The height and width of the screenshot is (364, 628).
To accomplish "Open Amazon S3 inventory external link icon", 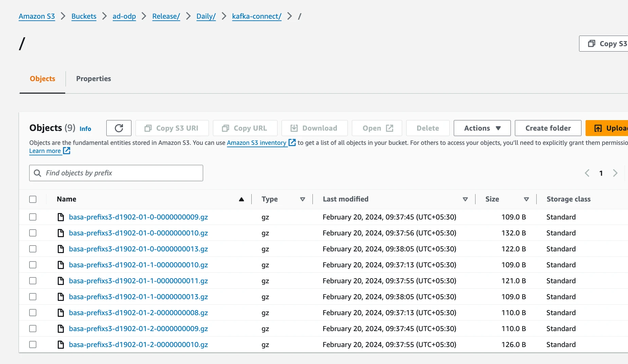I will [x=292, y=142].
